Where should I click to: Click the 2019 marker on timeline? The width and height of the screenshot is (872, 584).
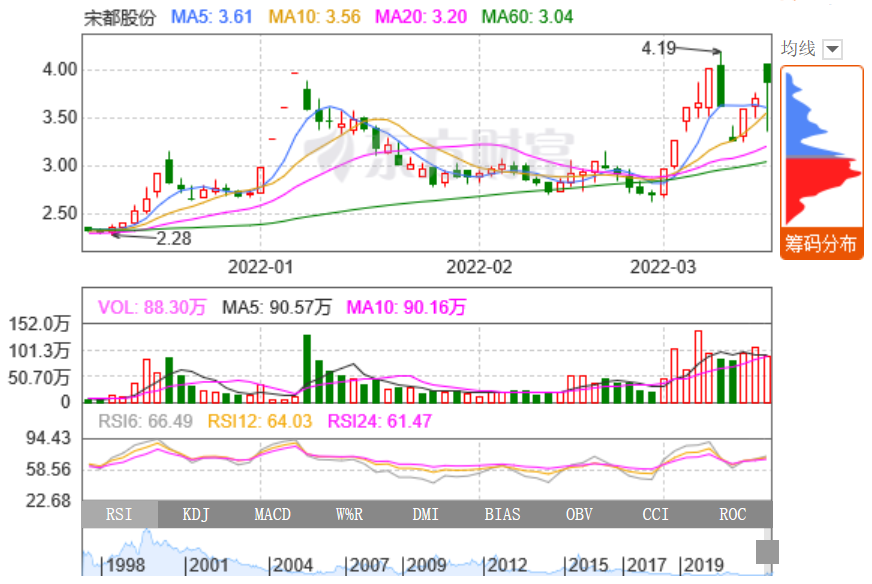pyautogui.click(x=706, y=566)
